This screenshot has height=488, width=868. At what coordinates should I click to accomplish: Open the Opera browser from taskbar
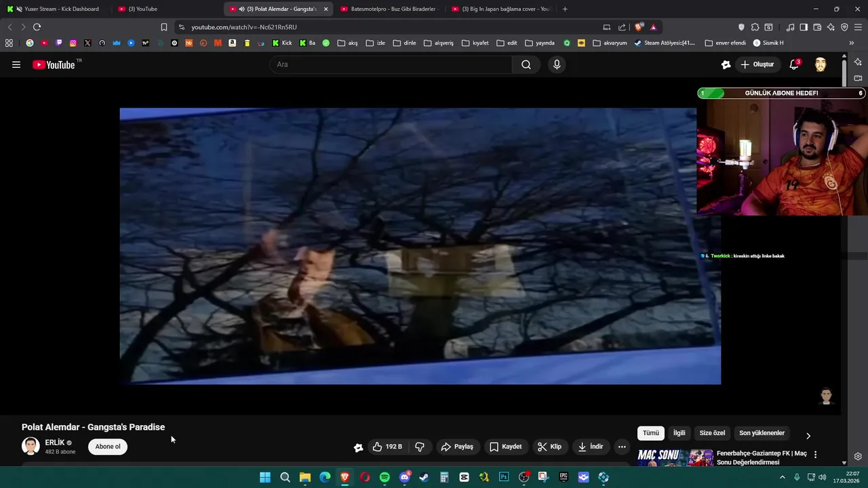(365, 477)
